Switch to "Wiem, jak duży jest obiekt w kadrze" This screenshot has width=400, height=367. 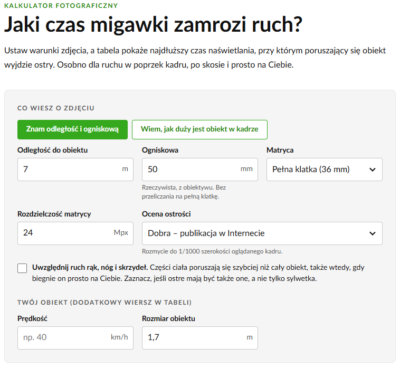click(x=200, y=129)
